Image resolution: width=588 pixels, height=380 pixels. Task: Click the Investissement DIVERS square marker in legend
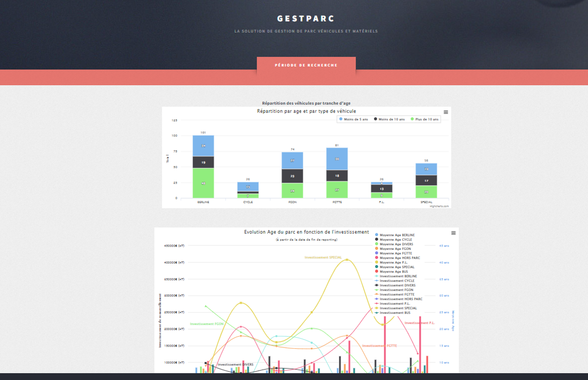pos(377,285)
